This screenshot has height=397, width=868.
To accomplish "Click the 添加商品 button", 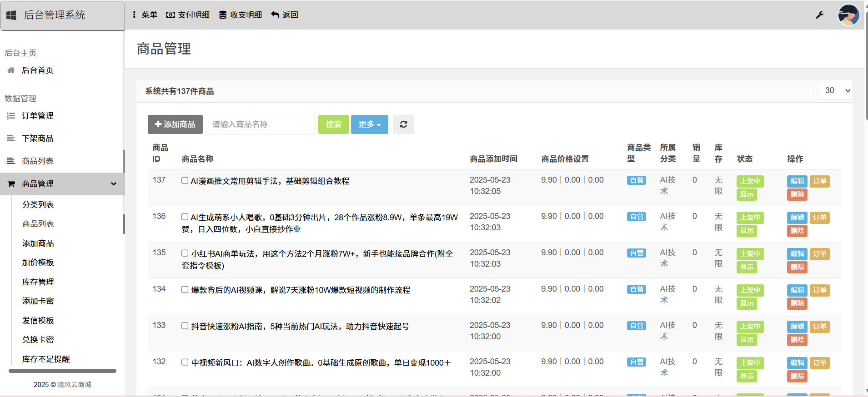I will point(175,124).
